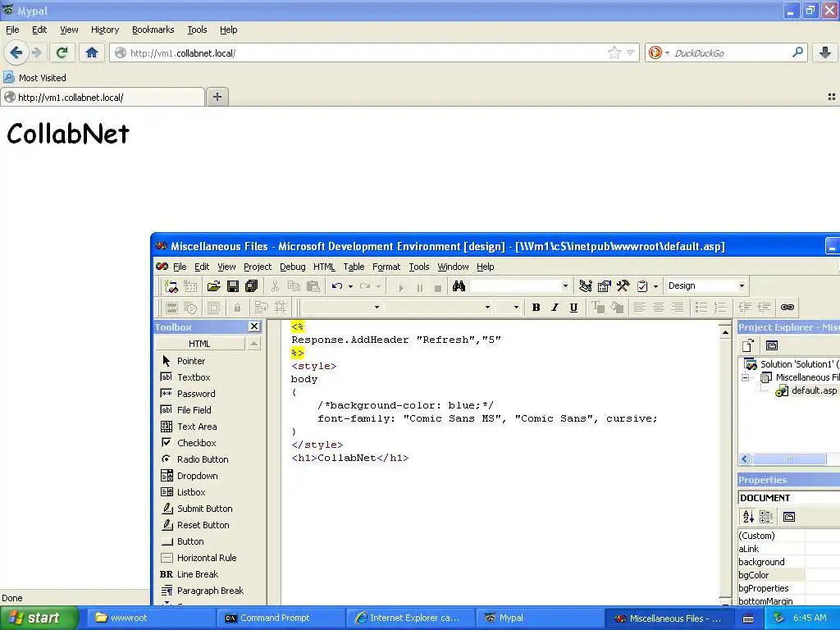Apply Underline formatting button
840x630 pixels.
573,308
